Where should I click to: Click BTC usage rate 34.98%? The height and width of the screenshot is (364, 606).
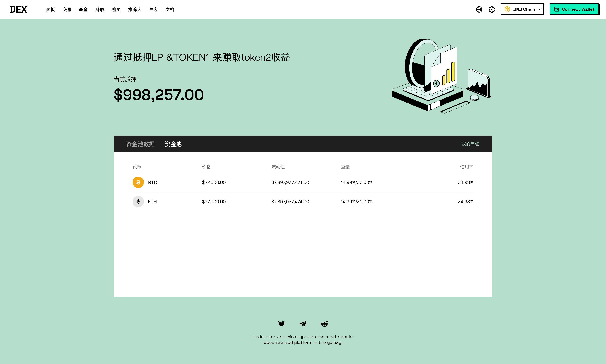point(466,182)
